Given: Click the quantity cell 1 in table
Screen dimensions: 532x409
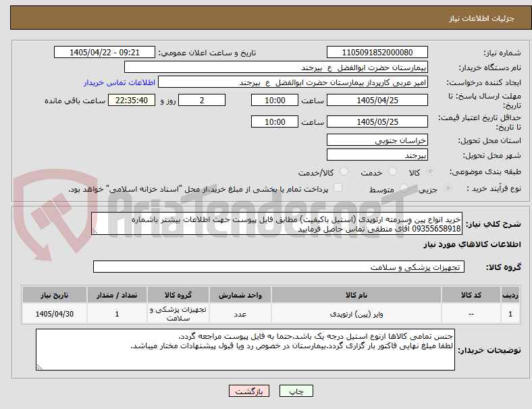Looking at the screenshot, I should click(117, 314).
